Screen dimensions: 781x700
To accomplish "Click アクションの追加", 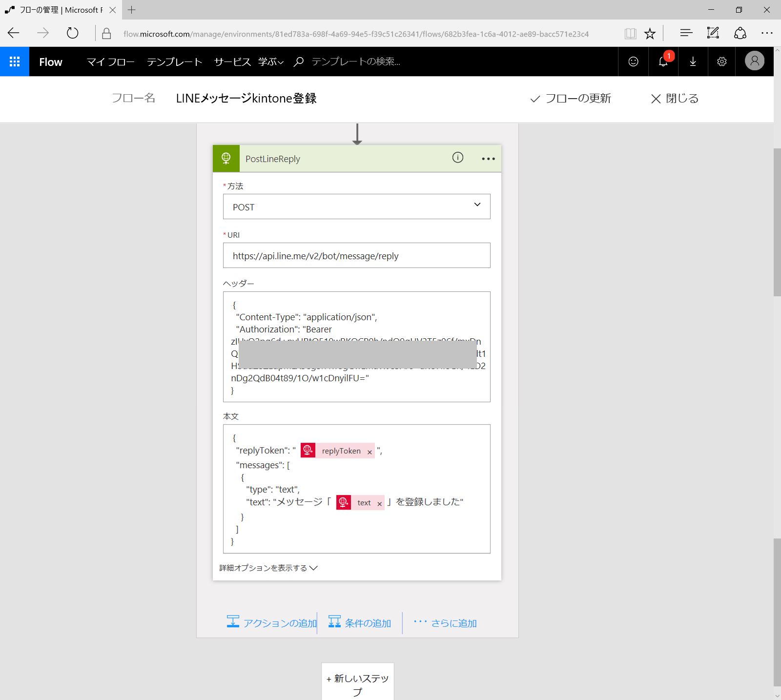I will coord(272,622).
